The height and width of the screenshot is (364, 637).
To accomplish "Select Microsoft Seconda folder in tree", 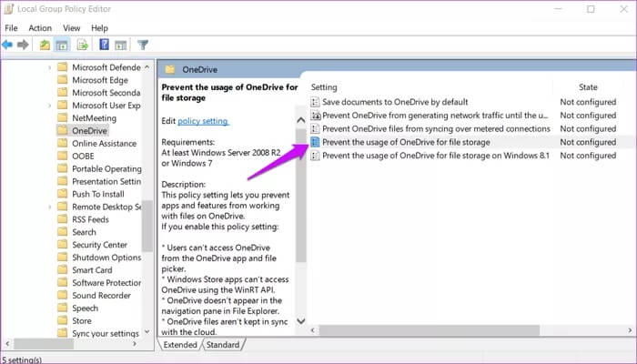I will pyautogui.click(x=106, y=93).
